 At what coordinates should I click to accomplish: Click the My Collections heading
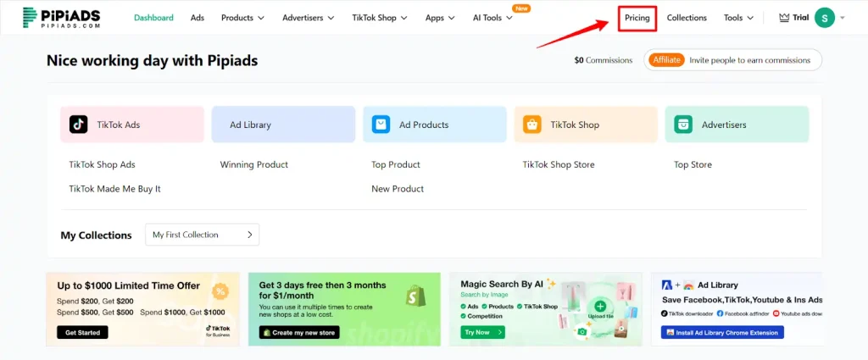[97, 235]
